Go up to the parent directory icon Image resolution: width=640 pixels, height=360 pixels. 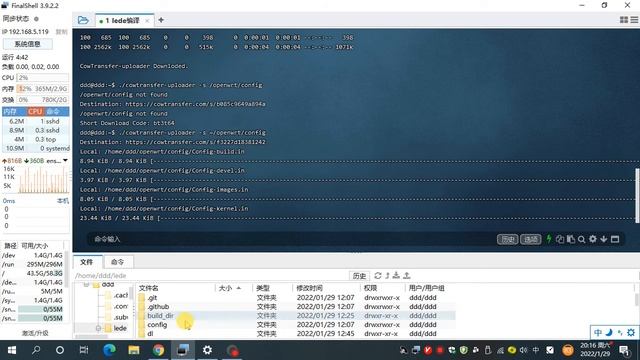387,276
